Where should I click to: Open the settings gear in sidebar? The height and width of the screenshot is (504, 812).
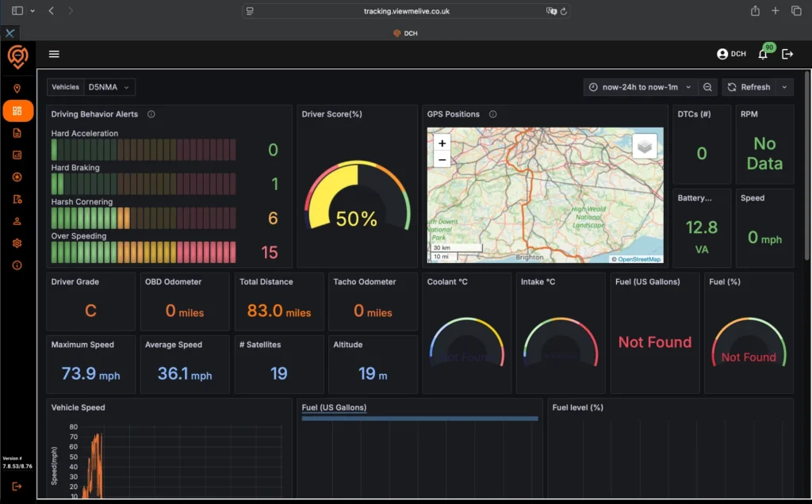(17, 243)
